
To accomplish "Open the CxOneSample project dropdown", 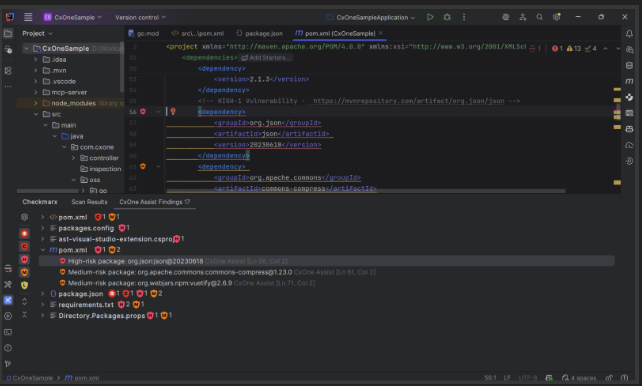I will (73, 17).
